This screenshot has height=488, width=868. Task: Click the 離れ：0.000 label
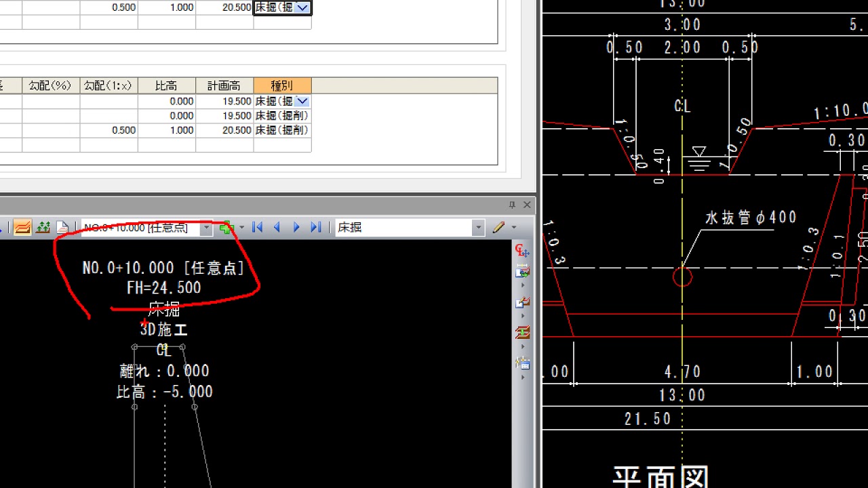[x=164, y=371]
